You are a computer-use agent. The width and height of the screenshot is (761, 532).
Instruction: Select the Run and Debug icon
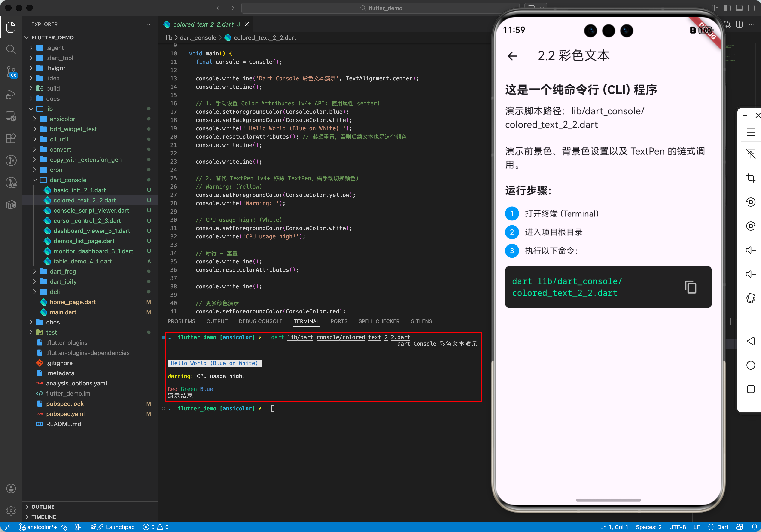(11, 95)
